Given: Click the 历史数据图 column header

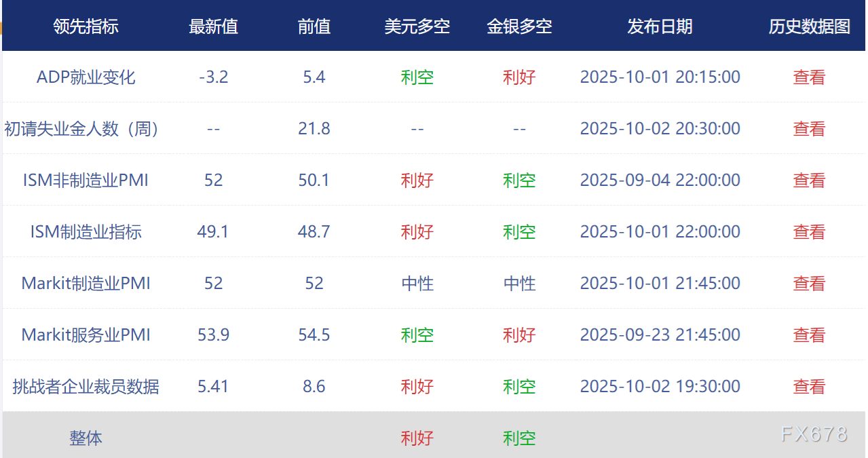Looking at the screenshot, I should (x=809, y=26).
